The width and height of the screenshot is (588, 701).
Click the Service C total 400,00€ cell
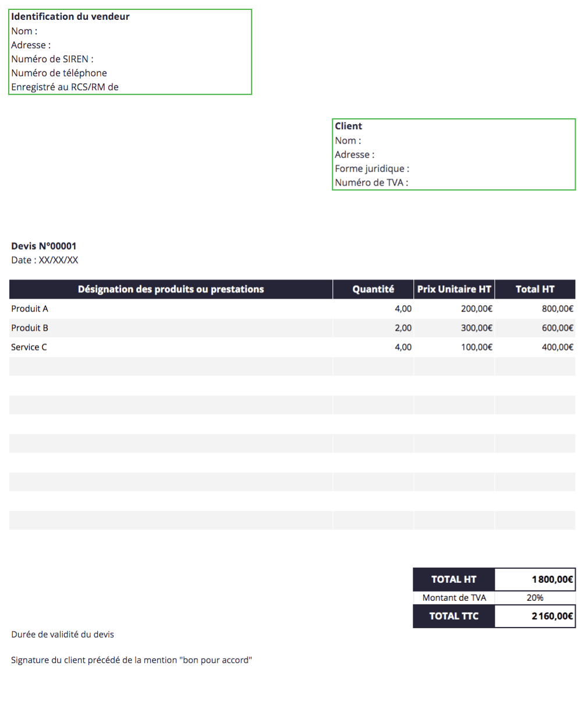(x=535, y=347)
